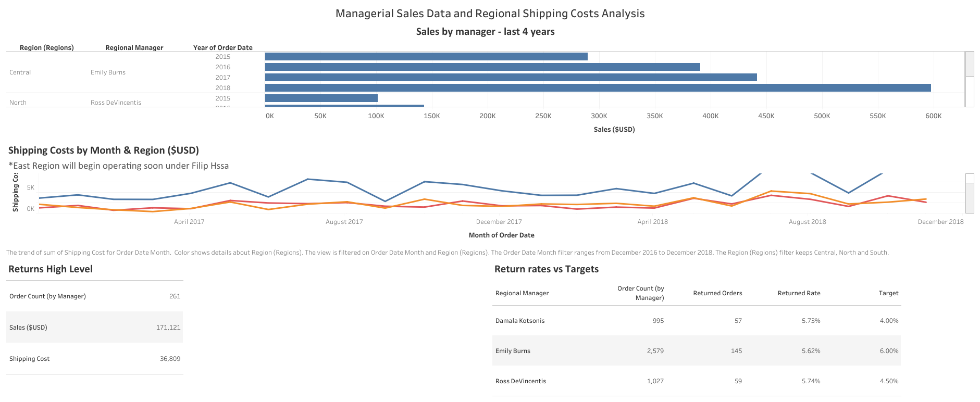
Task: Click the 'Returns High Level' heading
Action: click(51, 269)
